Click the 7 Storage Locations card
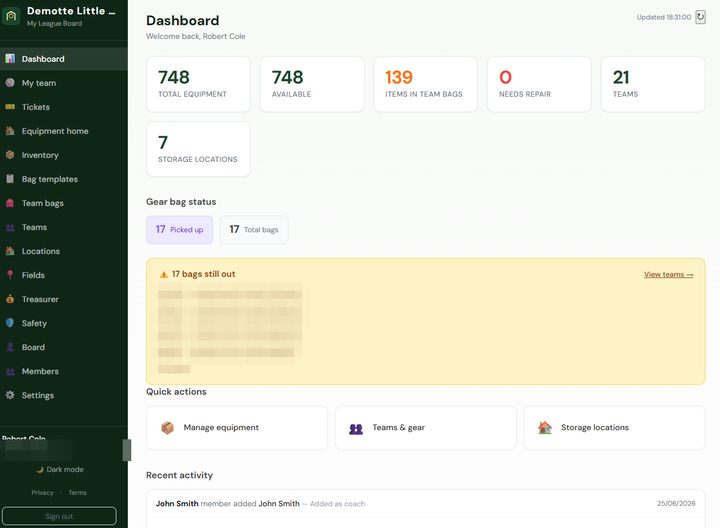The height and width of the screenshot is (528, 720). 198,149
